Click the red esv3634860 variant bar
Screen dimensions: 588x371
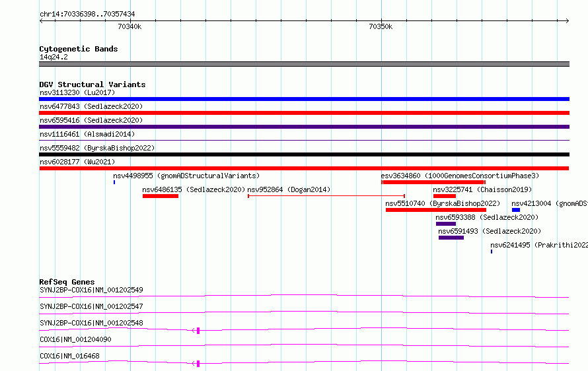coord(433,182)
